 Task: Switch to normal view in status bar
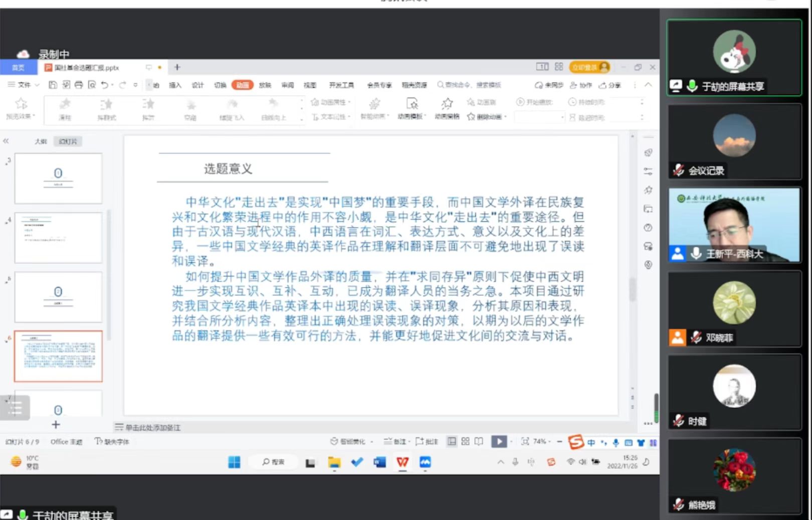click(452, 441)
